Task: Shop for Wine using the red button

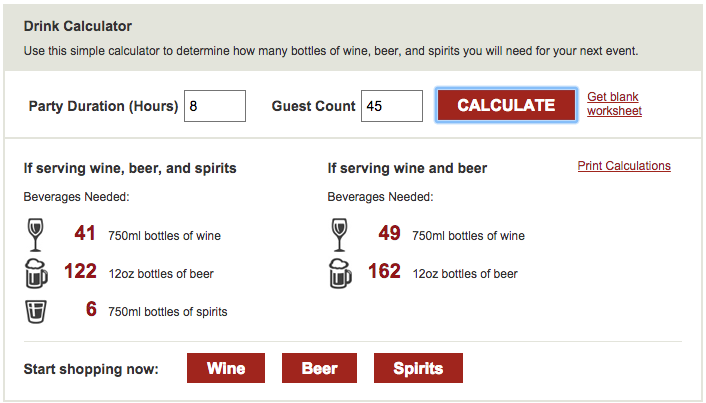Action: click(x=226, y=368)
